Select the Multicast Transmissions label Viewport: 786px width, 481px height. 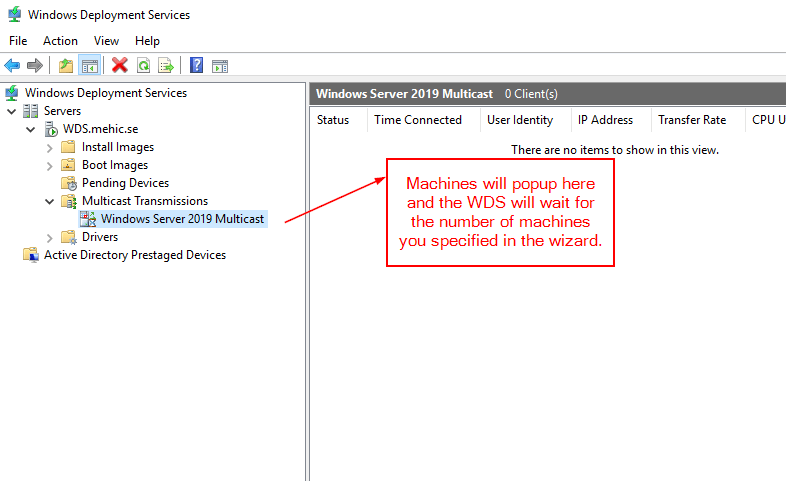[145, 201]
